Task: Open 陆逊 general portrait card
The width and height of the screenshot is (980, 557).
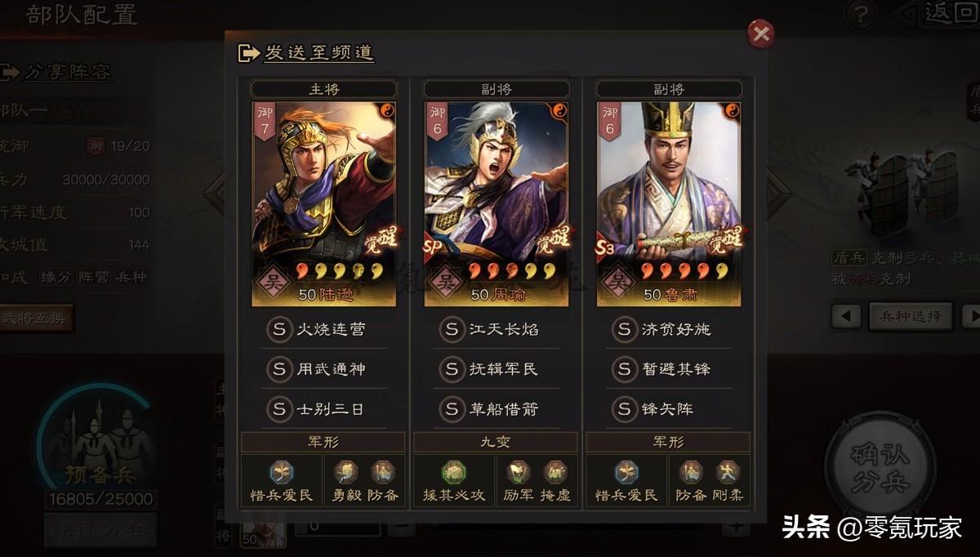Action: [323, 203]
